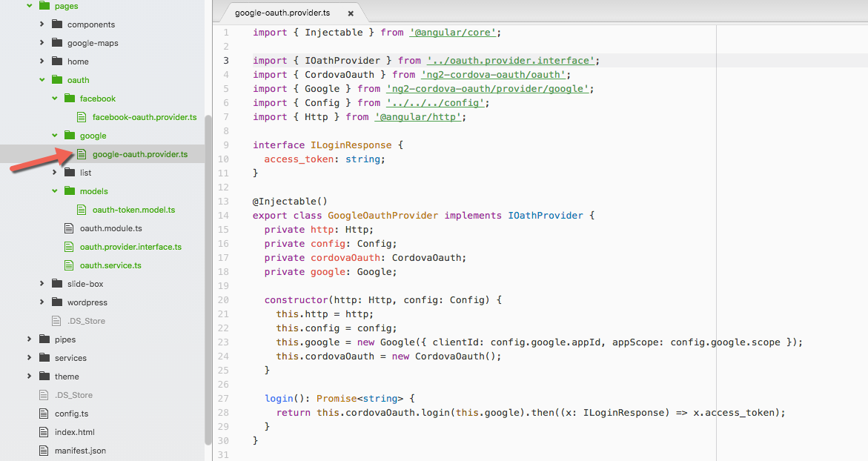868x461 pixels.
Task: Open the oauth.service.ts file
Action: (110, 265)
